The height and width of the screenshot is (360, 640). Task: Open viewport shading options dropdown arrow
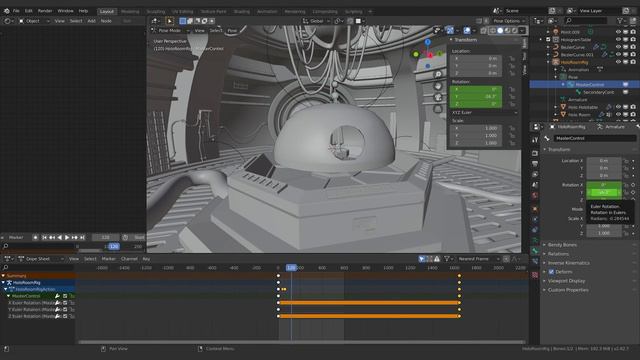tap(522, 31)
